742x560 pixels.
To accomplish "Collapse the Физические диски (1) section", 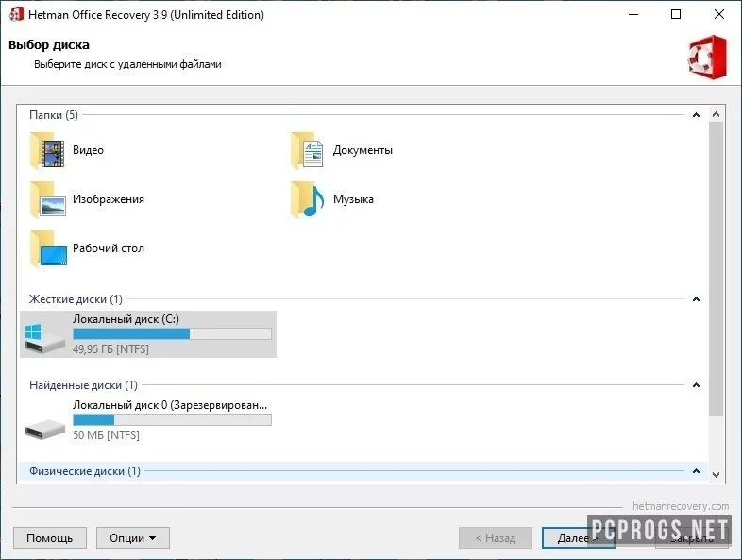I will pos(696,471).
